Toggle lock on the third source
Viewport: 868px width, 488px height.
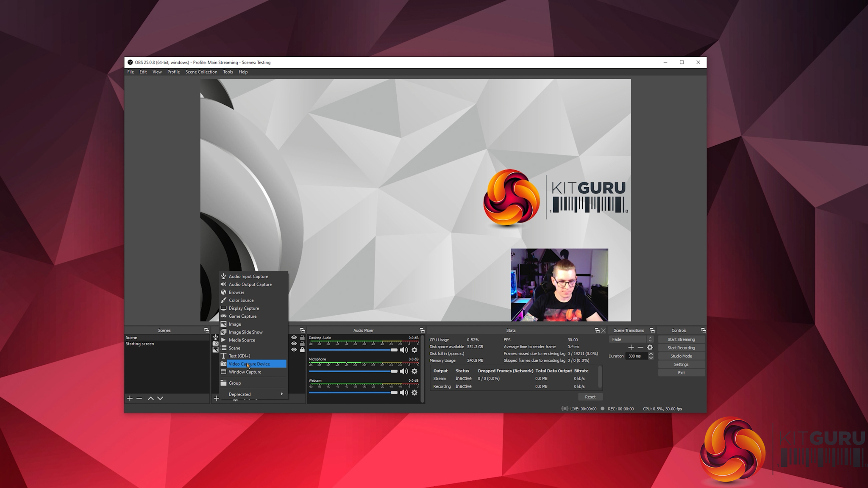pos(302,350)
